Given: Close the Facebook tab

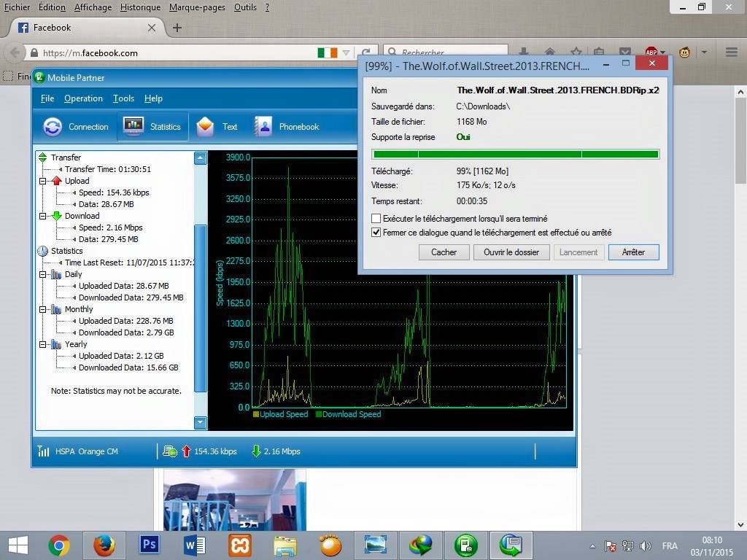Looking at the screenshot, I should [152, 28].
